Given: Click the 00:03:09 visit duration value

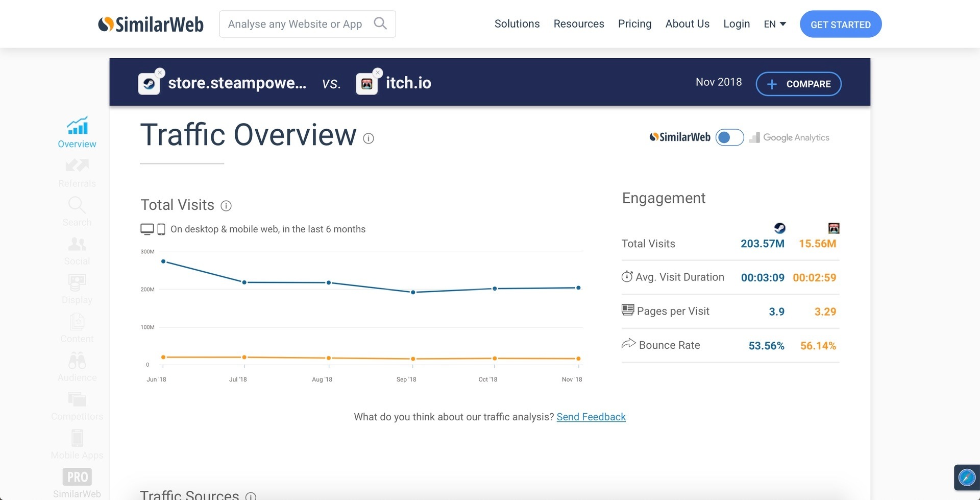Looking at the screenshot, I should coord(763,277).
